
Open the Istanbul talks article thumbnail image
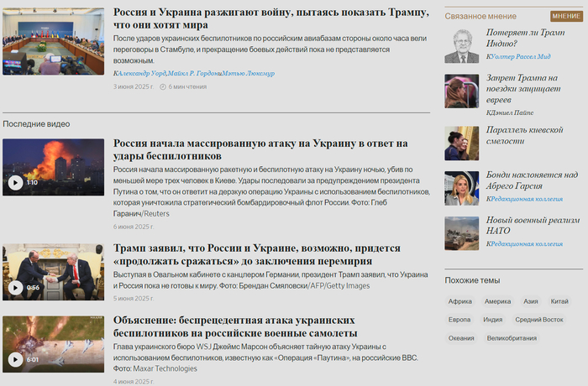[53, 41]
